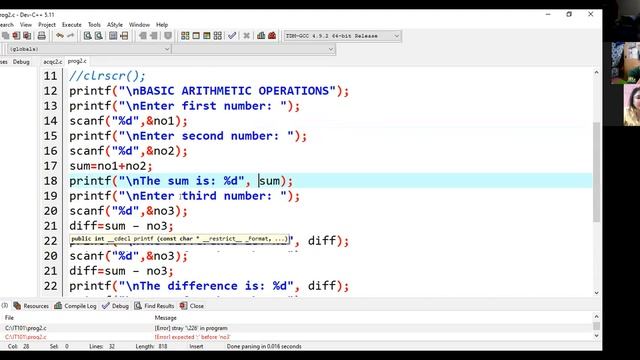Click the Close All files toolbar icon
Image resolution: width=640 pixels, height=360 pixels.
(x=27, y=36)
